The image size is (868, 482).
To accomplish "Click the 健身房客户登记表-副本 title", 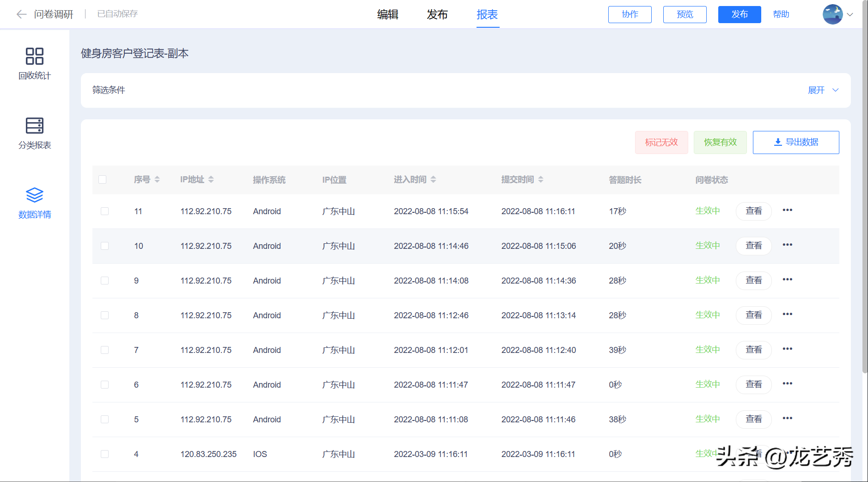I will pyautogui.click(x=134, y=54).
